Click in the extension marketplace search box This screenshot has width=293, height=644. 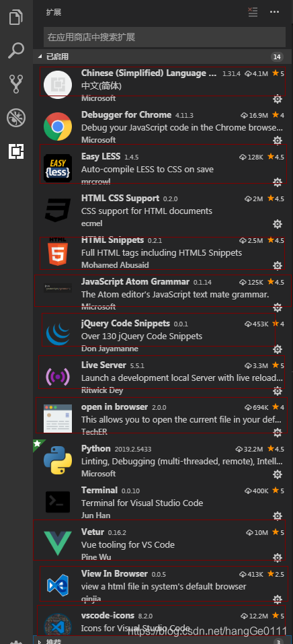(x=165, y=37)
